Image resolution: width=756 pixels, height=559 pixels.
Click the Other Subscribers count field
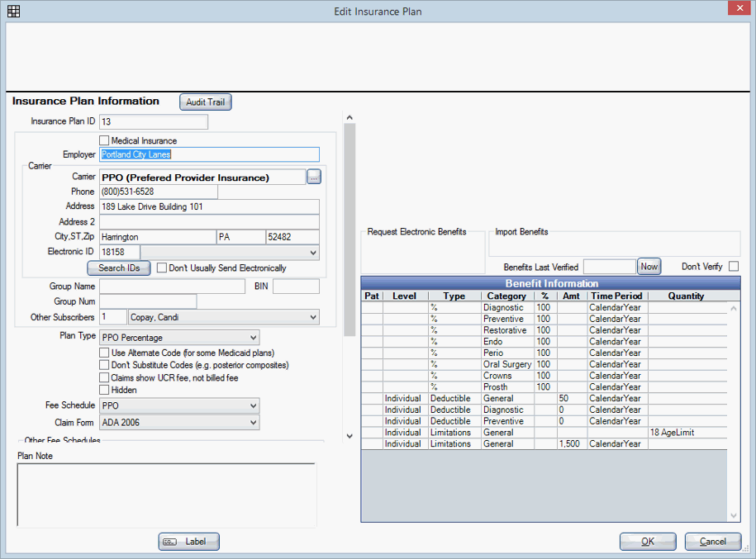click(x=113, y=317)
